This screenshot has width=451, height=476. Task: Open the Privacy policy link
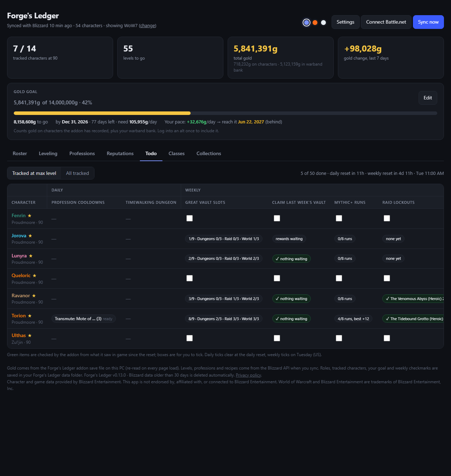tap(248, 375)
